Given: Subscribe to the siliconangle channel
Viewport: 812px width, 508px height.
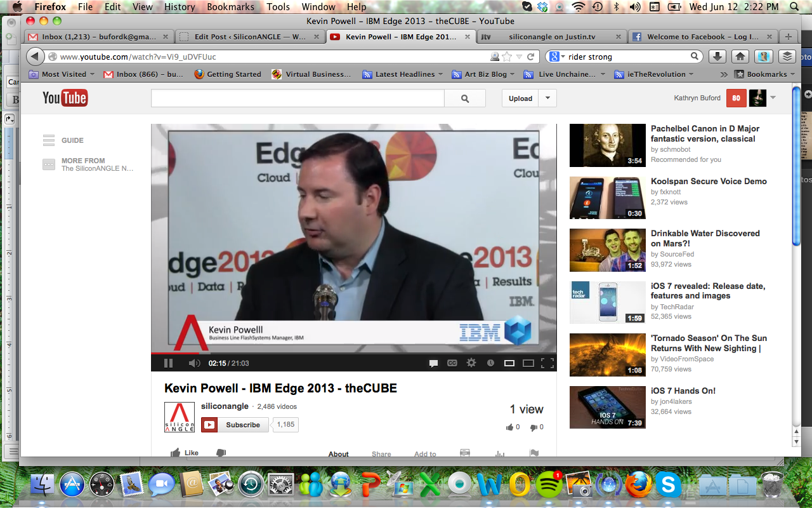Looking at the screenshot, I should [x=235, y=425].
